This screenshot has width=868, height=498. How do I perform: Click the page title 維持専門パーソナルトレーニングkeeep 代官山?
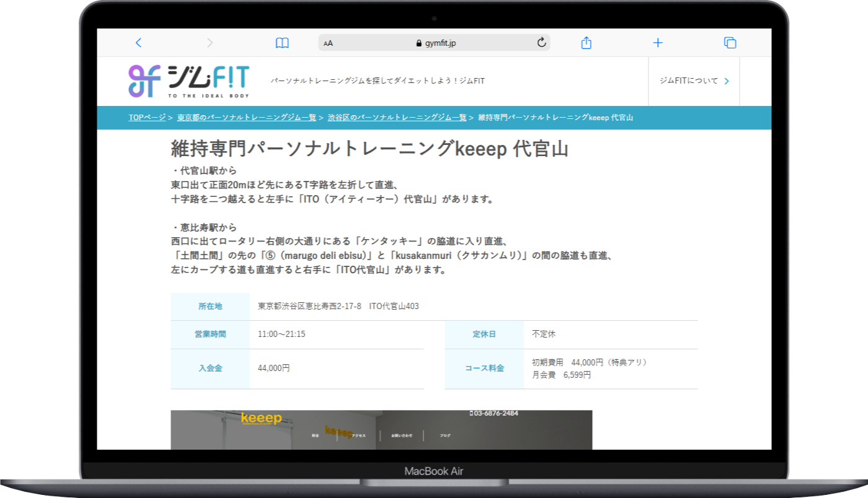[370, 149]
